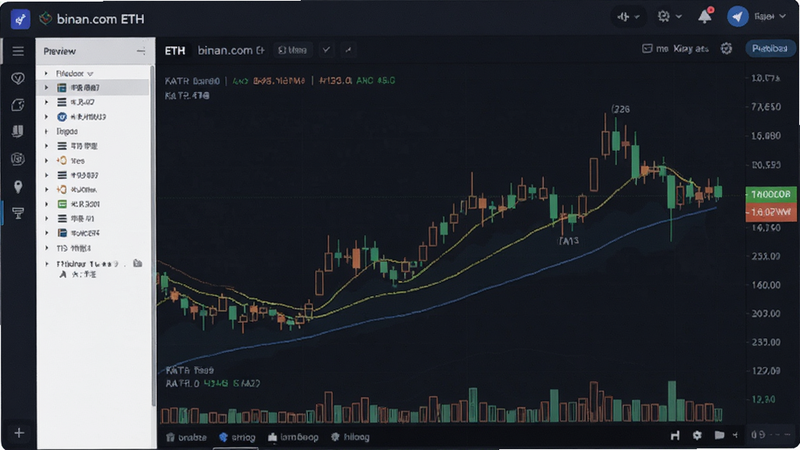Image resolution: width=800 pixels, height=450 pixels.
Task: Open the 'bnabte' tab at chart bottom
Action: pos(187,437)
